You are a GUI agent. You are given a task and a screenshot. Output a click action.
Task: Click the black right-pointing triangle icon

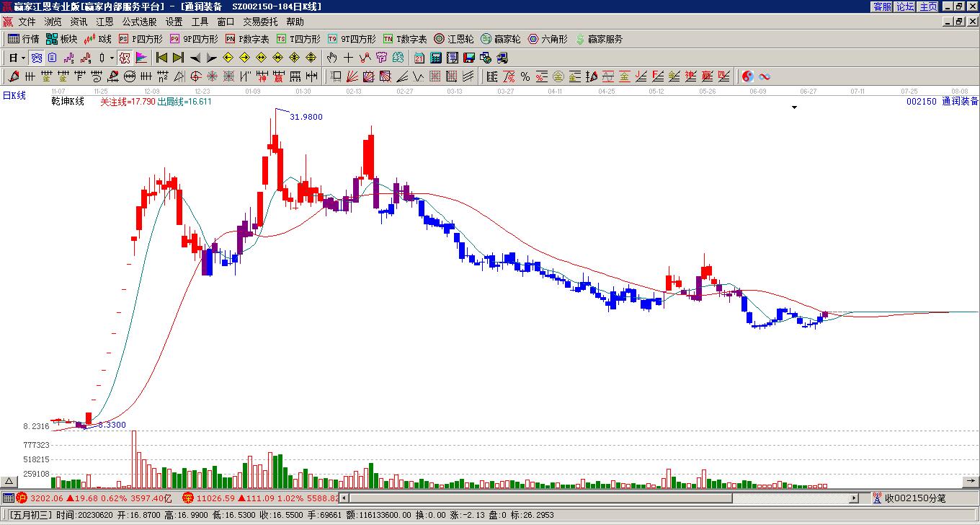tap(212, 58)
